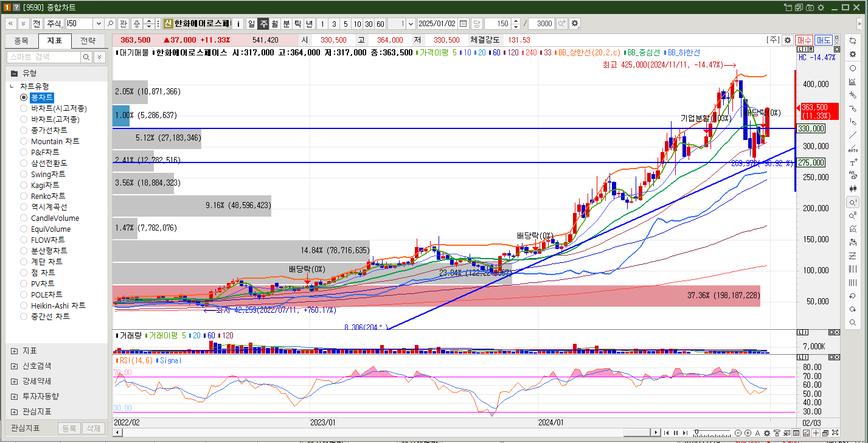Select the AUTO trendline tool
The width and height of the screenshot is (868, 443).
[x=853, y=149]
